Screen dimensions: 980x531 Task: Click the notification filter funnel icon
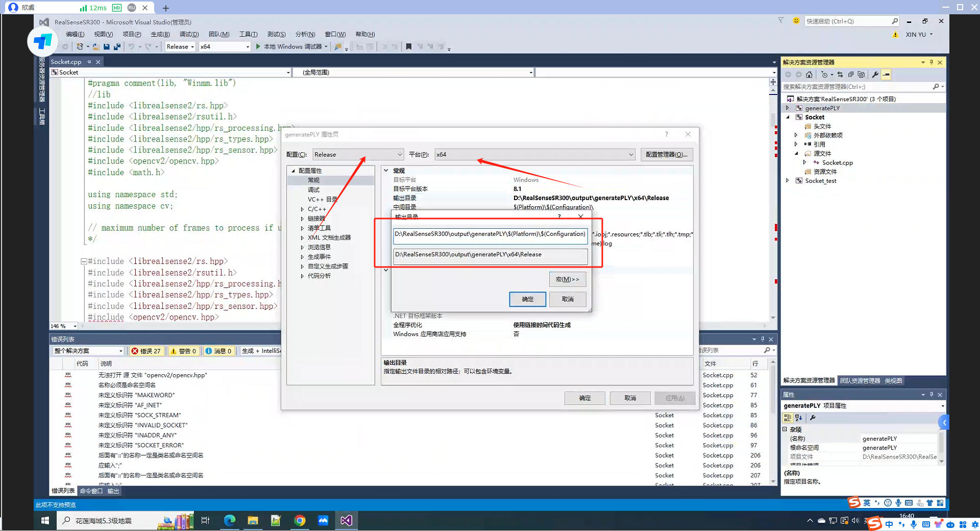click(x=780, y=20)
